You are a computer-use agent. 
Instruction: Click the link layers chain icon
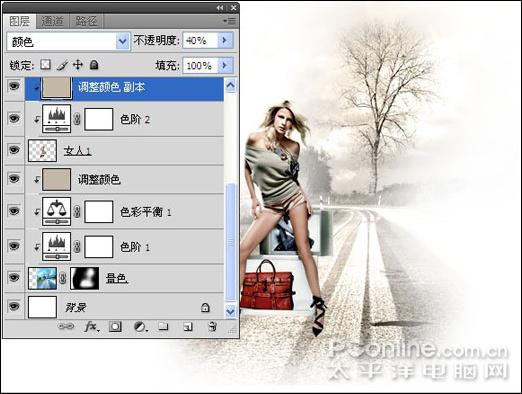coord(66,326)
